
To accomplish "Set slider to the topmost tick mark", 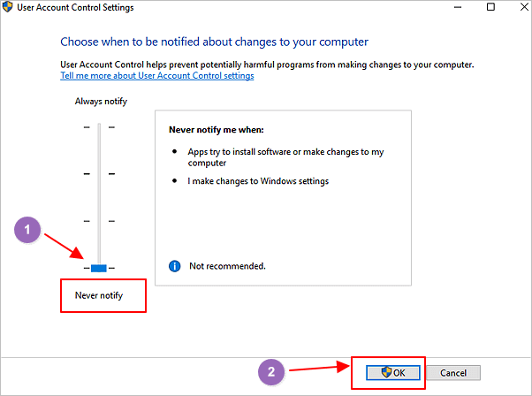I will [x=99, y=127].
